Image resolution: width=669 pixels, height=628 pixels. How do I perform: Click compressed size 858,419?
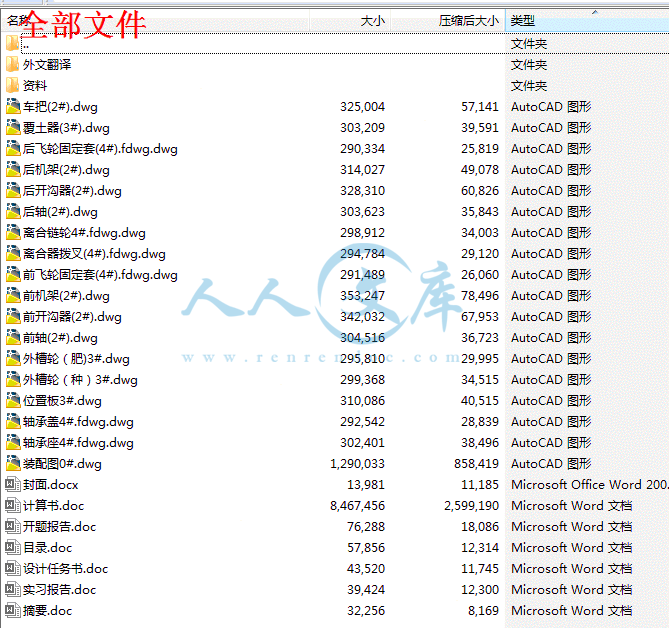[476, 464]
